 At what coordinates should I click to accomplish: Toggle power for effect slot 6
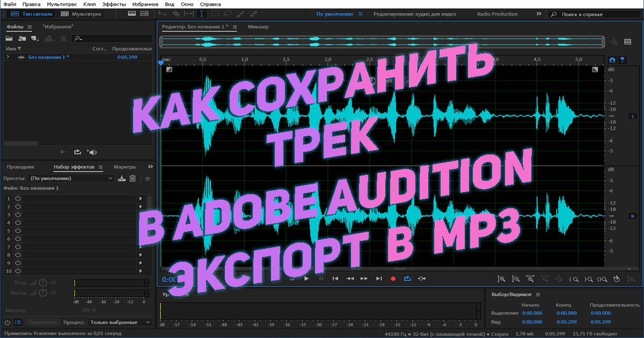(x=18, y=238)
